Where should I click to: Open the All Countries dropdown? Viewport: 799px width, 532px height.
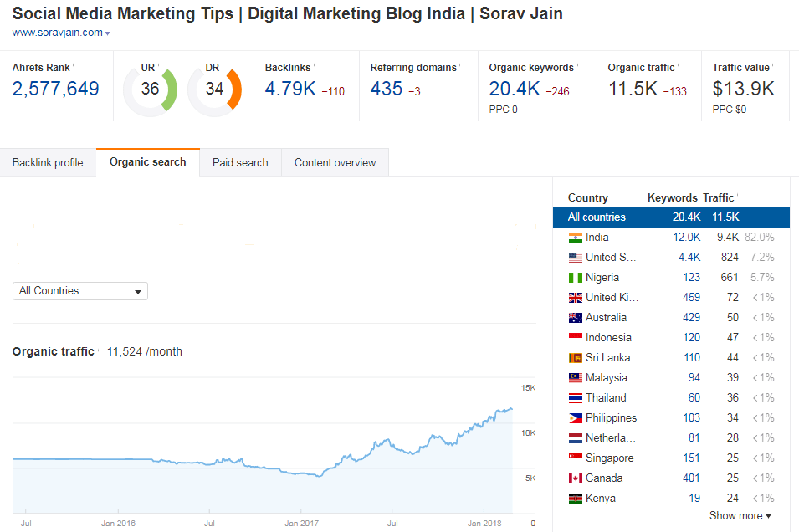pyautogui.click(x=79, y=290)
